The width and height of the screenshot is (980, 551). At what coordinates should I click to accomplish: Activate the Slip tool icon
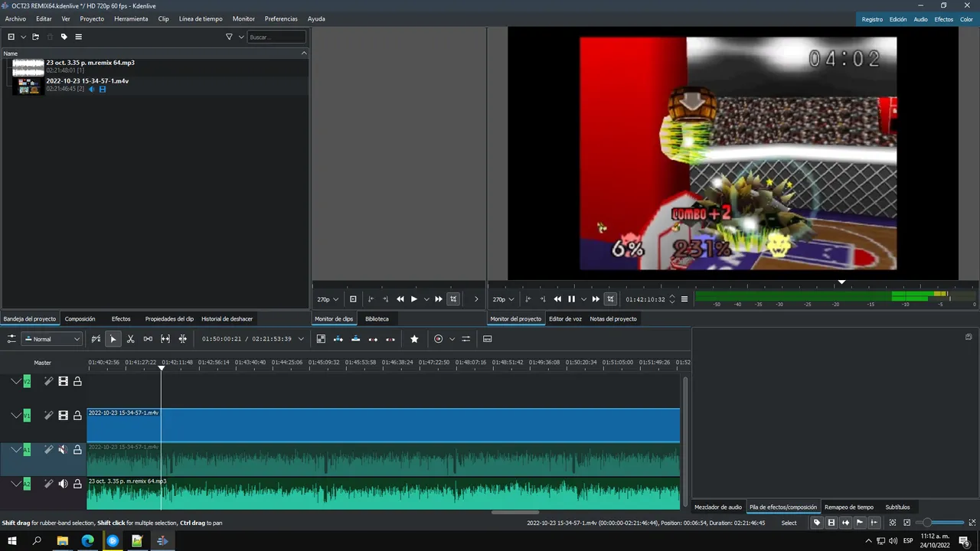165,339
